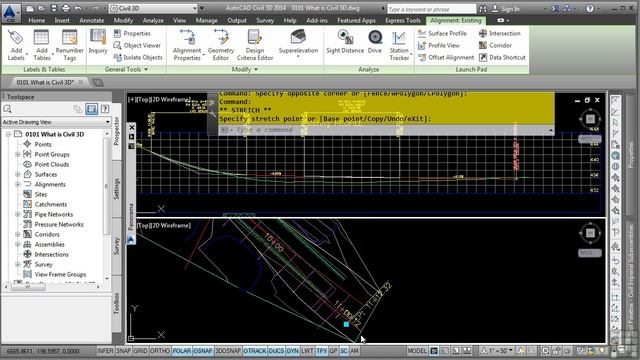Launch Renumber Tags tool
This screenshot has width=640, height=360.
coord(69,45)
